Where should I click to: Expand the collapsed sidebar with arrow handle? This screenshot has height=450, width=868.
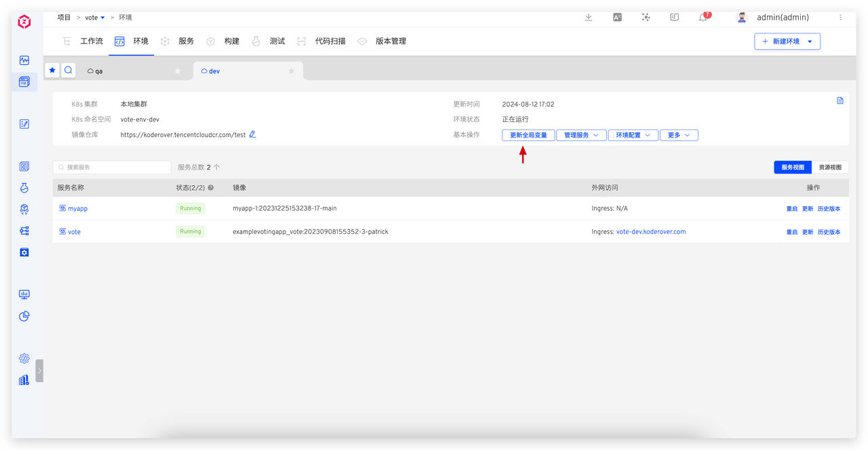coord(39,371)
